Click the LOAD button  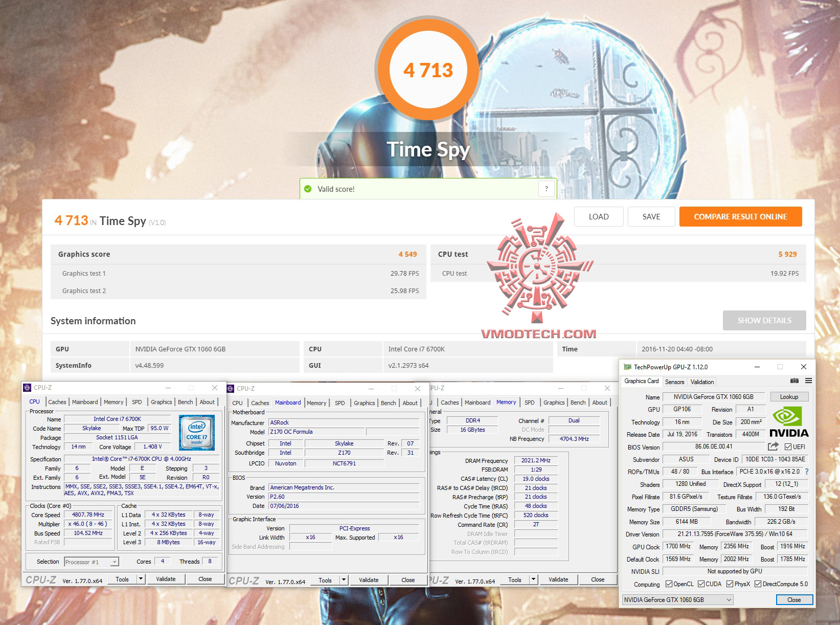point(599,216)
